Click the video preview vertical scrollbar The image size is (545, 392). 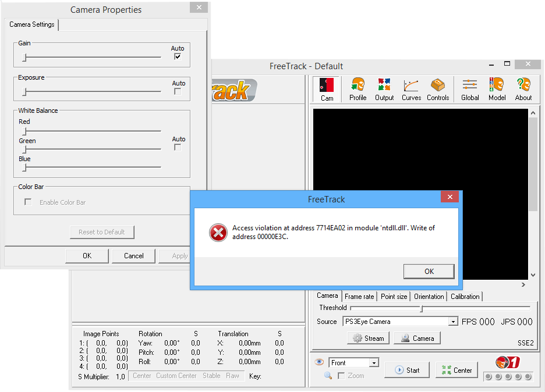coord(533,164)
